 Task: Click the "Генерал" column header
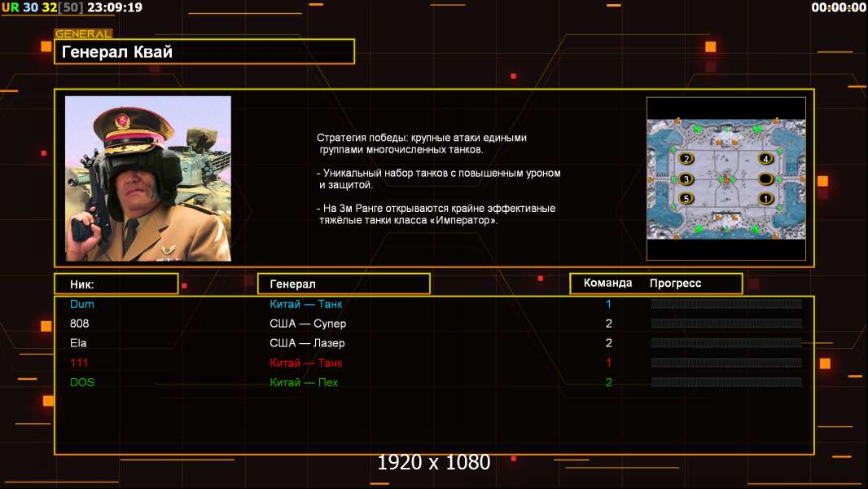click(344, 284)
